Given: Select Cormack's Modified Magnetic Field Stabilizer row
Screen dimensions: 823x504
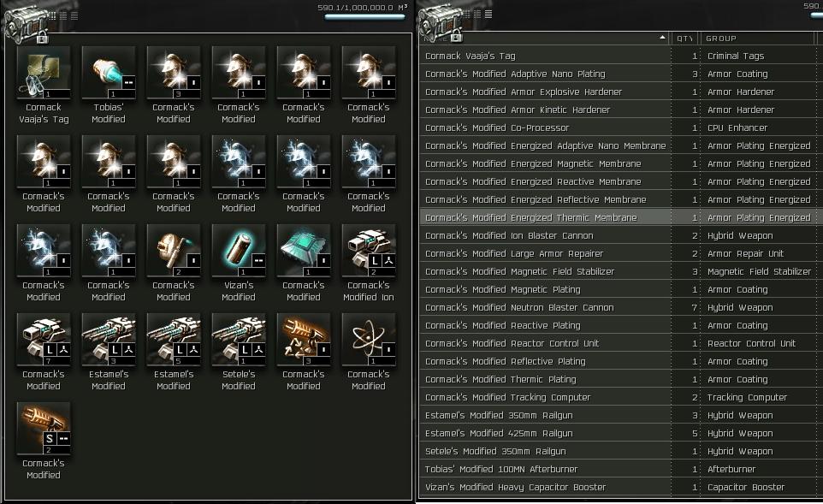Looking at the screenshot, I should (x=621, y=271).
